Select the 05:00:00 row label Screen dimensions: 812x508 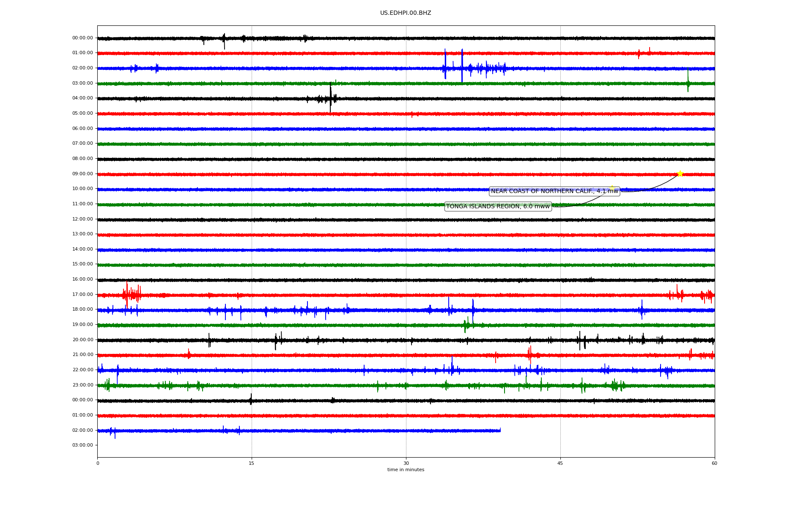(x=82, y=113)
